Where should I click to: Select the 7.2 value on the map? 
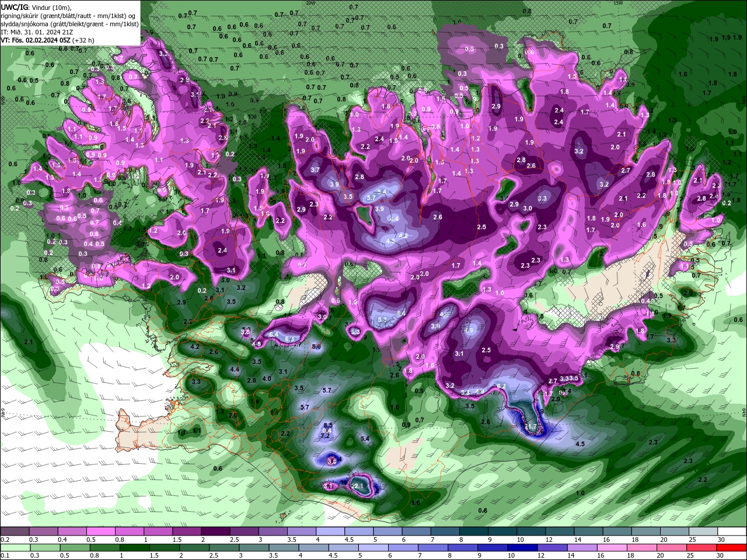tap(326, 436)
